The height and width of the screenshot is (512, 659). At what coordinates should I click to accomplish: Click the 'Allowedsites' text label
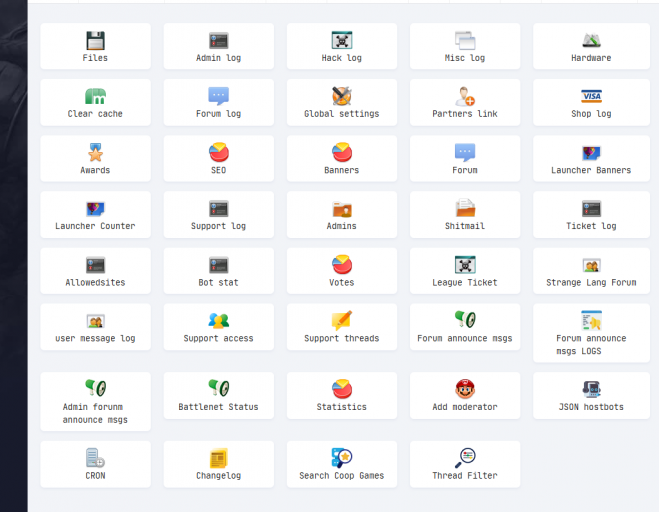(x=95, y=282)
